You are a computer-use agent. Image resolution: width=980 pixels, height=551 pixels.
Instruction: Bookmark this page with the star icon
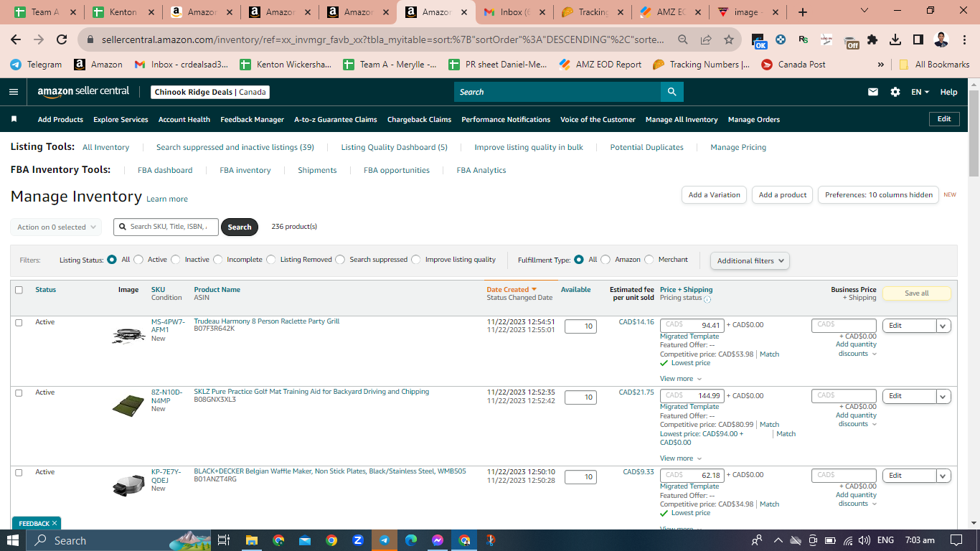point(728,40)
